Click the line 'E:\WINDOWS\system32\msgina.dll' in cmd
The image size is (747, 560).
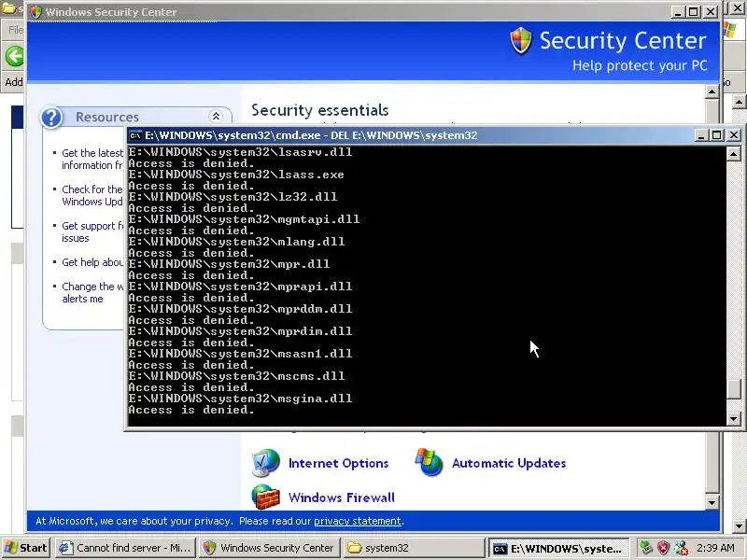click(240, 399)
